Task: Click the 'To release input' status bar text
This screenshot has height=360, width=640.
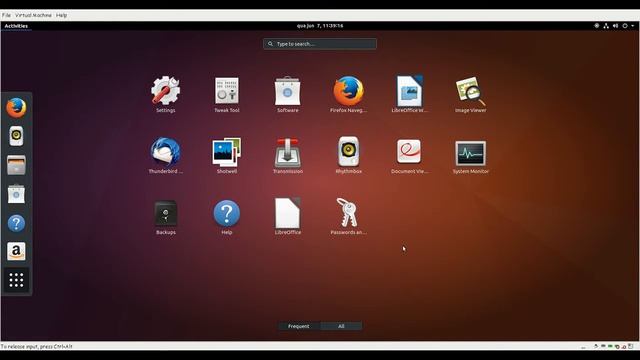Action: [x=37, y=347]
